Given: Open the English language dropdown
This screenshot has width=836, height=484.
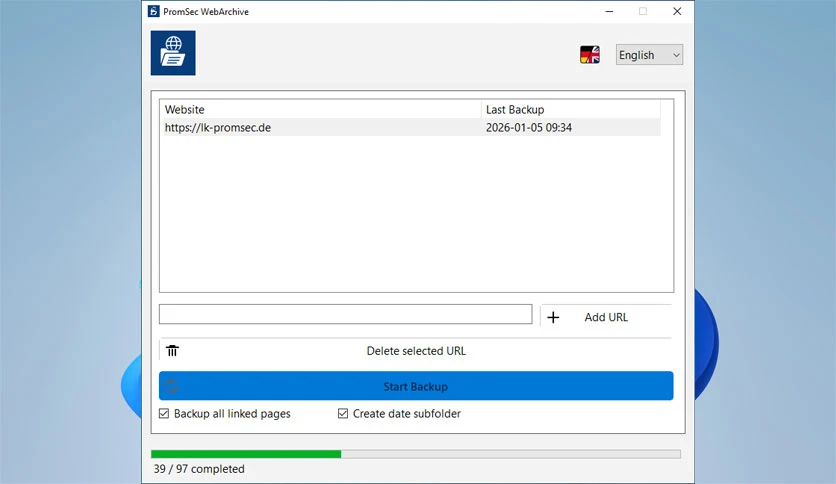Looking at the screenshot, I should point(649,55).
